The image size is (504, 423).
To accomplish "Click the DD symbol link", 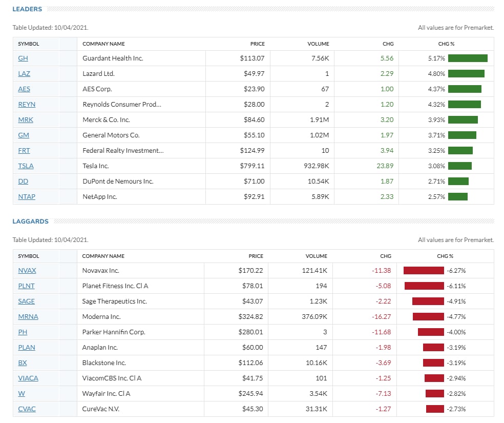I will click(23, 182).
